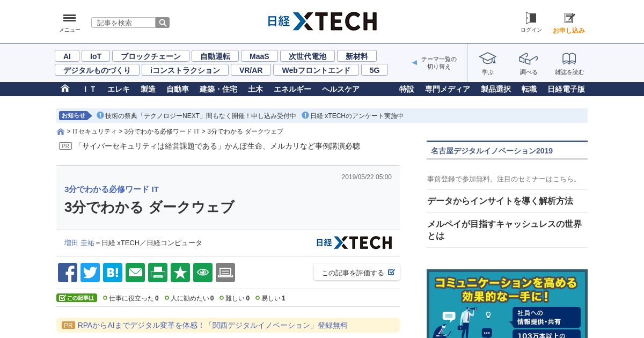Click the home icon in navy navbar
Image resolution: width=644 pixels, height=338 pixels.
[65, 89]
